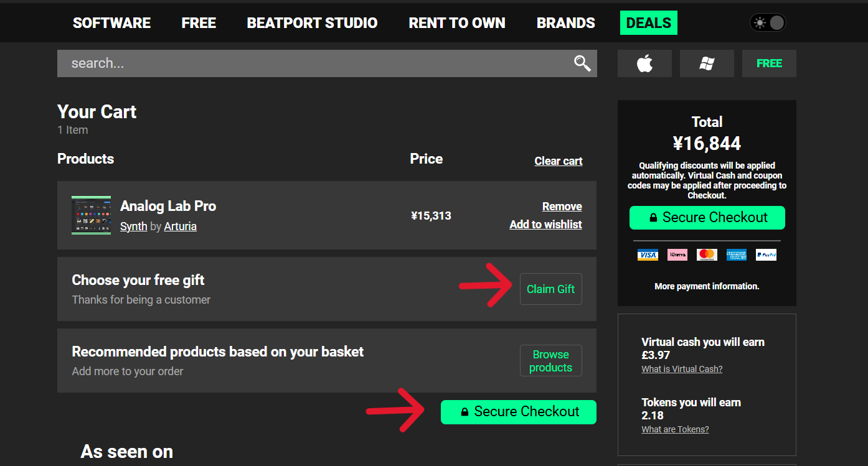The image size is (868, 466).
Task: Click the Virtual cash £3.97 value
Action: 655,355
